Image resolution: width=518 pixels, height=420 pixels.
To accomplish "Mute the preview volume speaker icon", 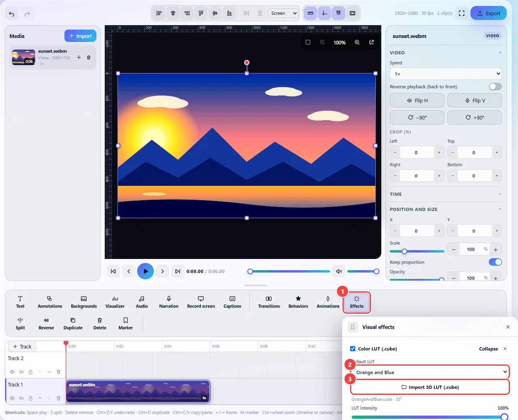I will point(339,272).
